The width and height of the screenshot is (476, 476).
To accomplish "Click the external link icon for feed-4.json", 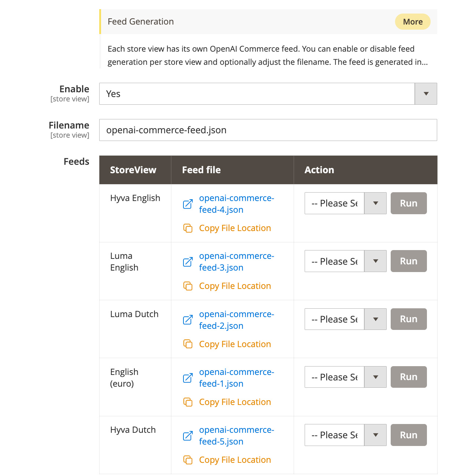I will [188, 204].
